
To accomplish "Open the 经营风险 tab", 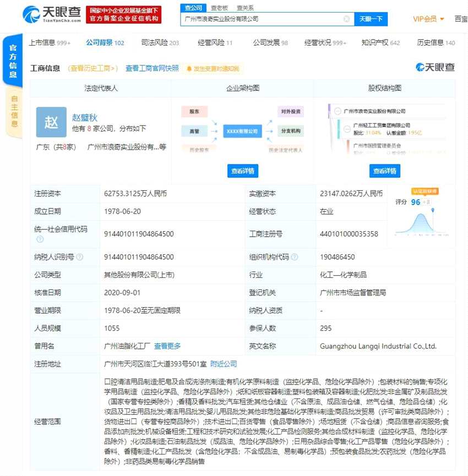I will pyautogui.click(x=215, y=43).
